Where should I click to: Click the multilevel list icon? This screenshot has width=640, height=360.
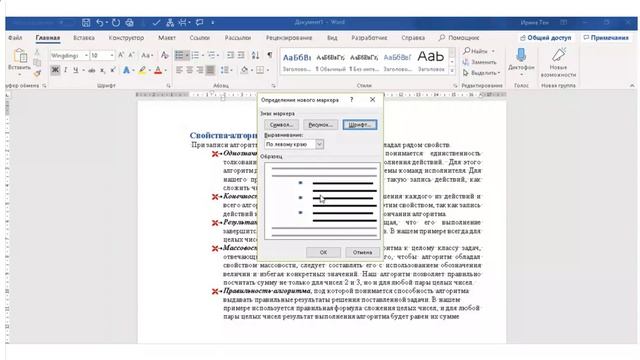(x=211, y=55)
